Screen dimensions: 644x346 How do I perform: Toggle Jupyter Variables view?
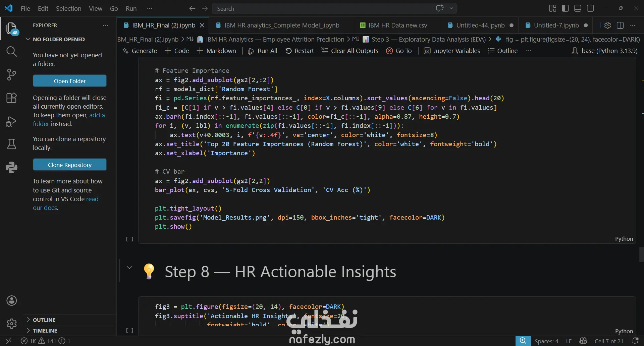pyautogui.click(x=452, y=51)
